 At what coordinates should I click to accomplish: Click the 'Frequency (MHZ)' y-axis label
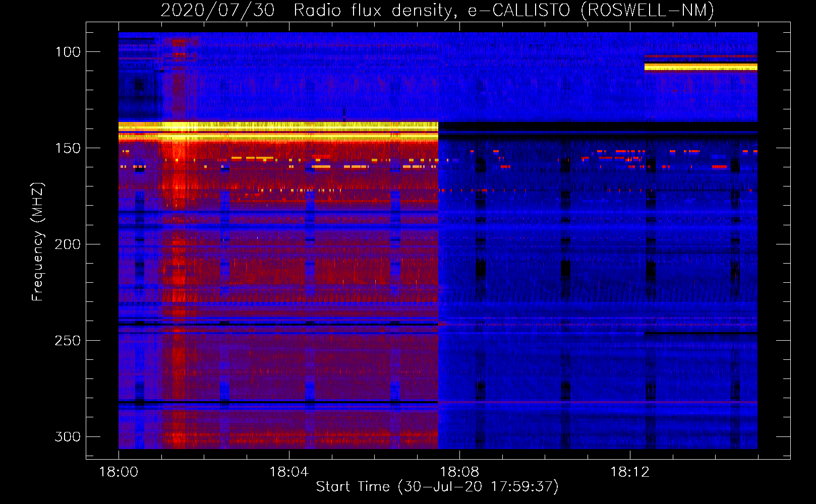click(x=38, y=242)
